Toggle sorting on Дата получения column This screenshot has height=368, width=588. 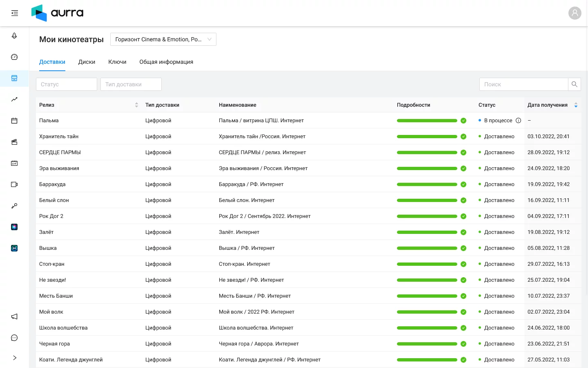click(576, 105)
